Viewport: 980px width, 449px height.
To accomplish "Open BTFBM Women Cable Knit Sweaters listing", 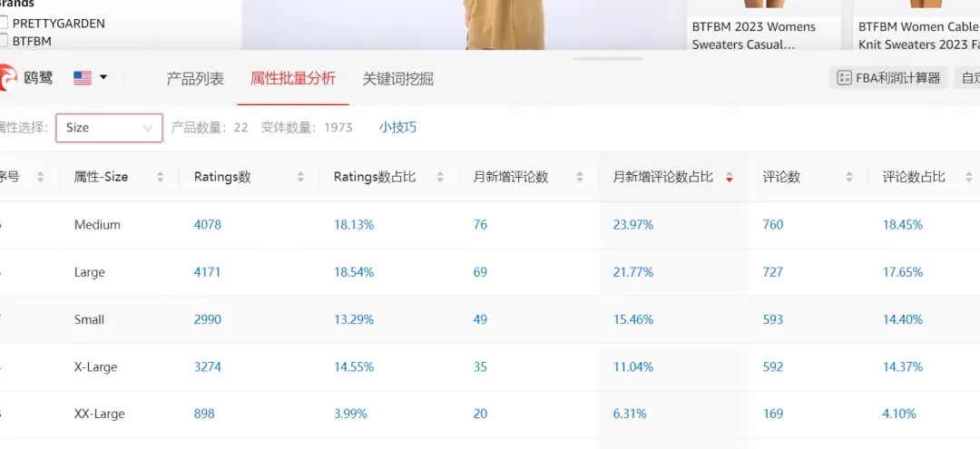I will point(918,35).
